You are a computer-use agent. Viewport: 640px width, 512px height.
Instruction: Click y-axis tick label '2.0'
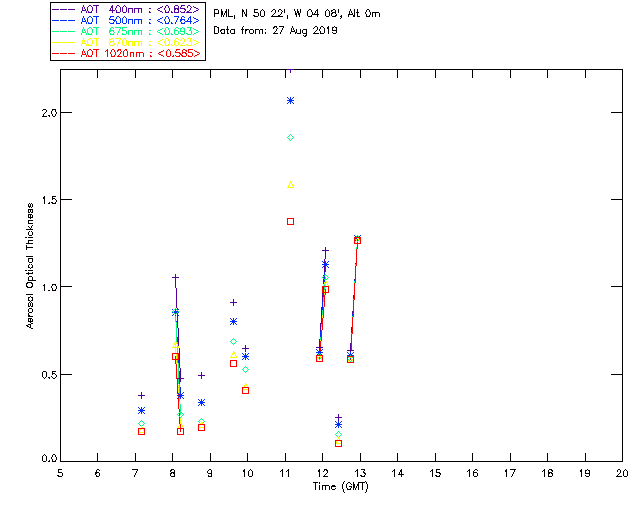point(49,113)
